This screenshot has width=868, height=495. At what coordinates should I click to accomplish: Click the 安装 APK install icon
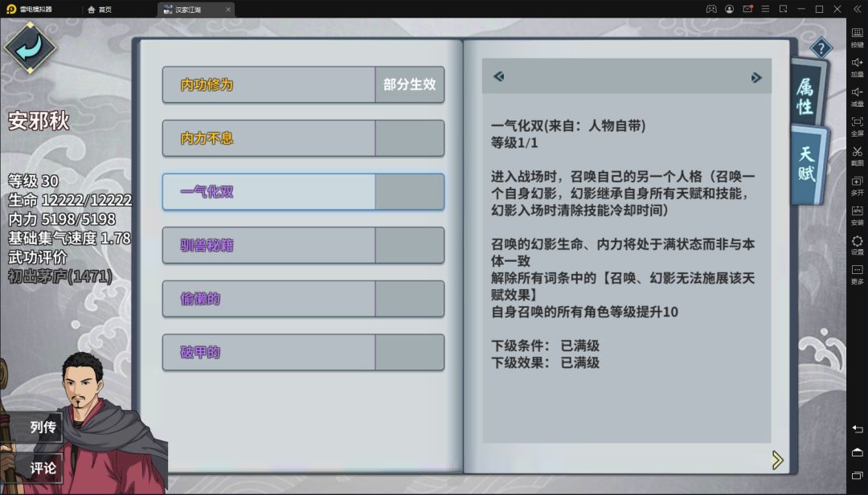point(857,215)
